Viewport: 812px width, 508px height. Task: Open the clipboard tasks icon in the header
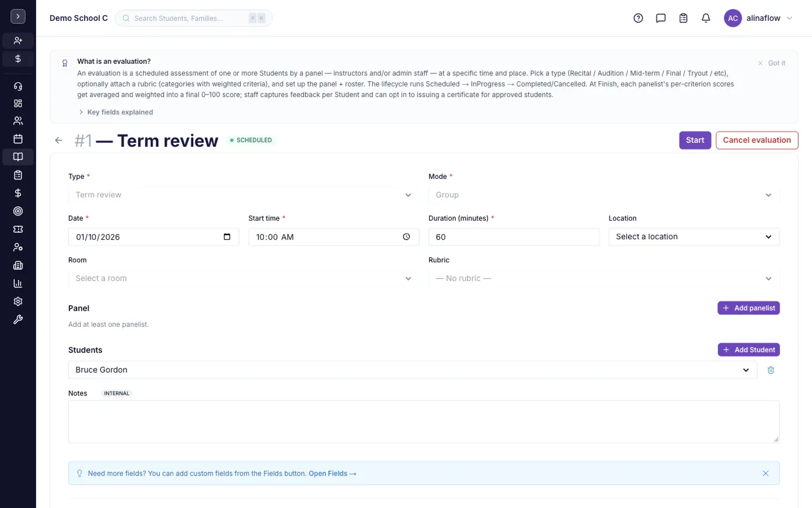pos(683,18)
